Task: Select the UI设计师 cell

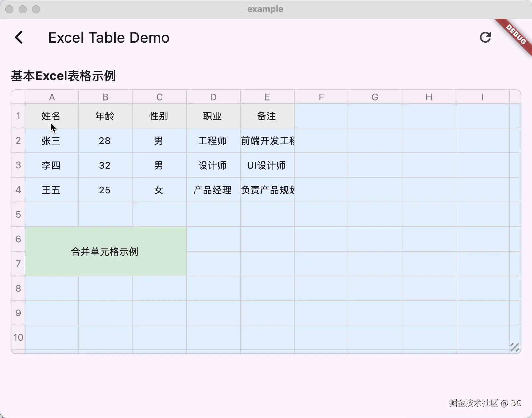Action: click(267, 165)
